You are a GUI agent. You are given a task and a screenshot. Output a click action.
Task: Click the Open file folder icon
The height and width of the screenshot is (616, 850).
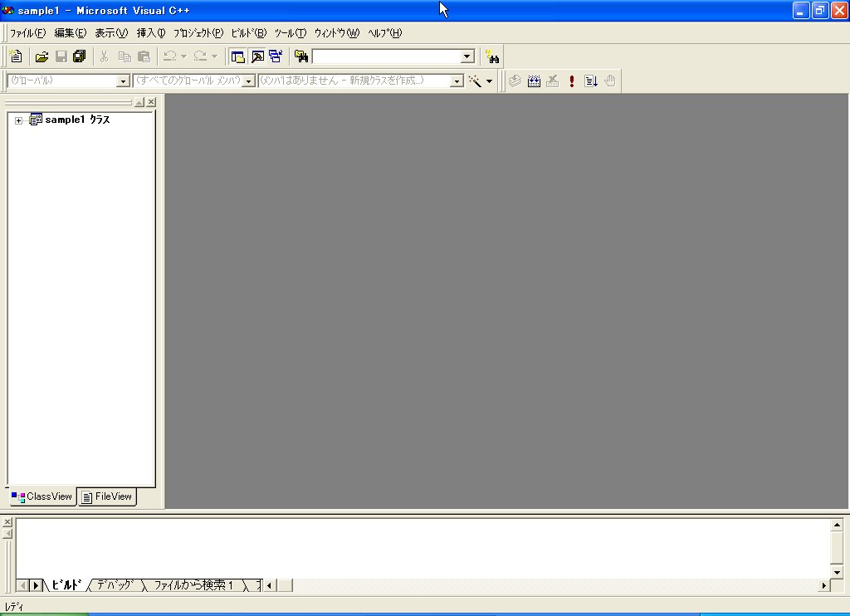pyautogui.click(x=42, y=56)
